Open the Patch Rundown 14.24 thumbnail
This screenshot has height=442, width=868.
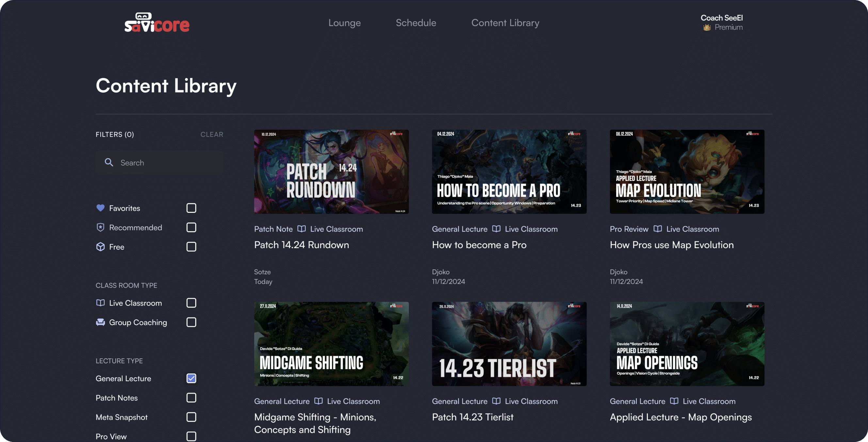(x=331, y=171)
